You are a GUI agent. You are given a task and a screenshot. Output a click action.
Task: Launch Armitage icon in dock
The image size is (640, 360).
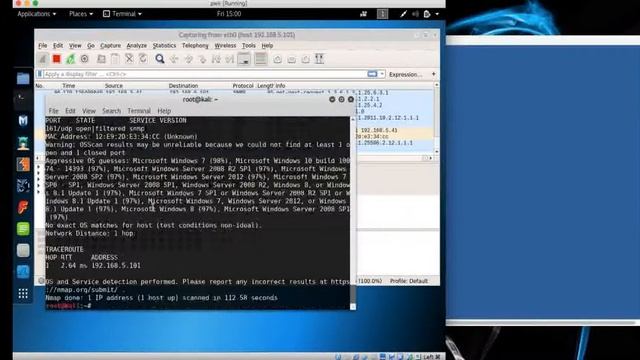(23, 143)
